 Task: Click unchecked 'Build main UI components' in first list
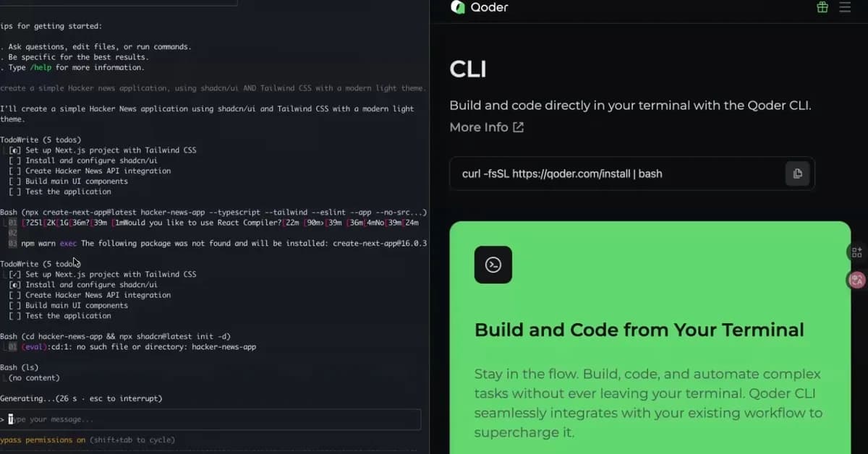click(x=68, y=181)
